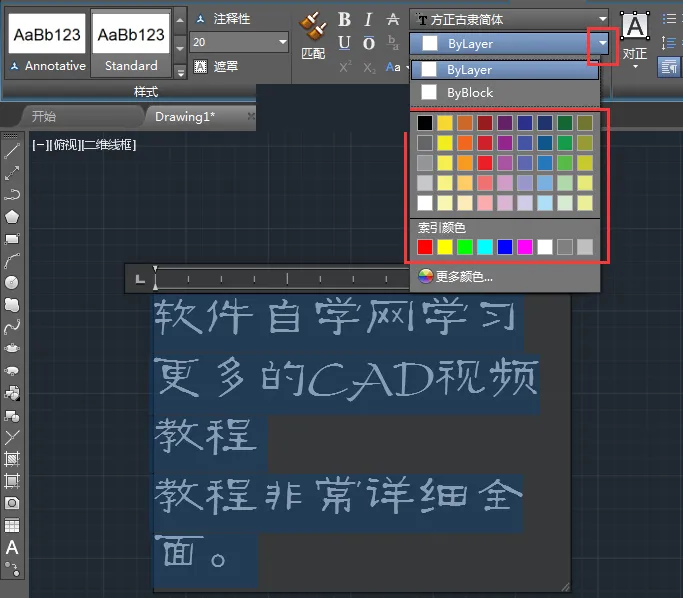Viewport: 683px width, 598px height.
Task: Select the Gradient fill tool
Action: pos(12,481)
